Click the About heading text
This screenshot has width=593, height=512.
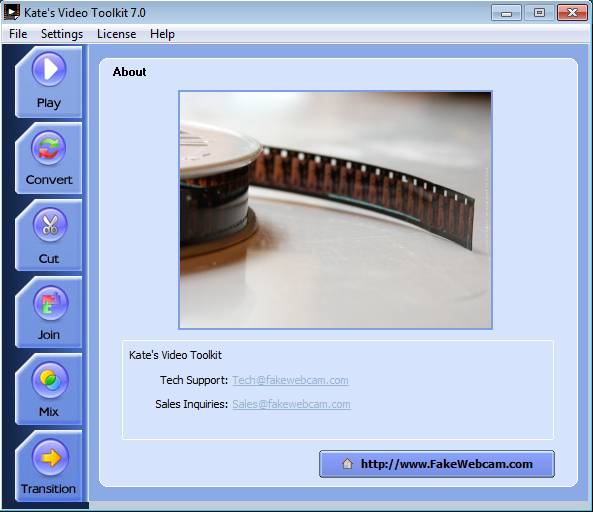coord(129,72)
